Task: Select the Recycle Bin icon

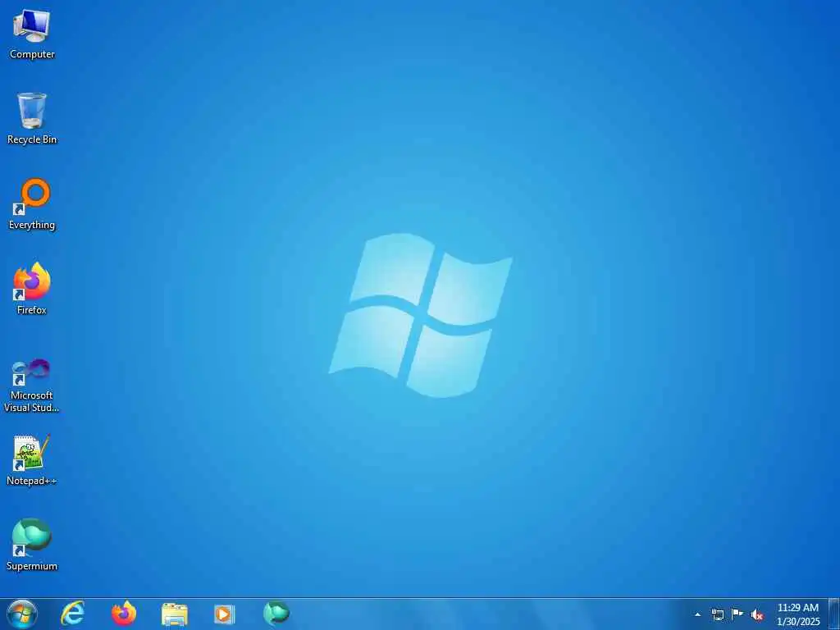Action: click(x=32, y=118)
